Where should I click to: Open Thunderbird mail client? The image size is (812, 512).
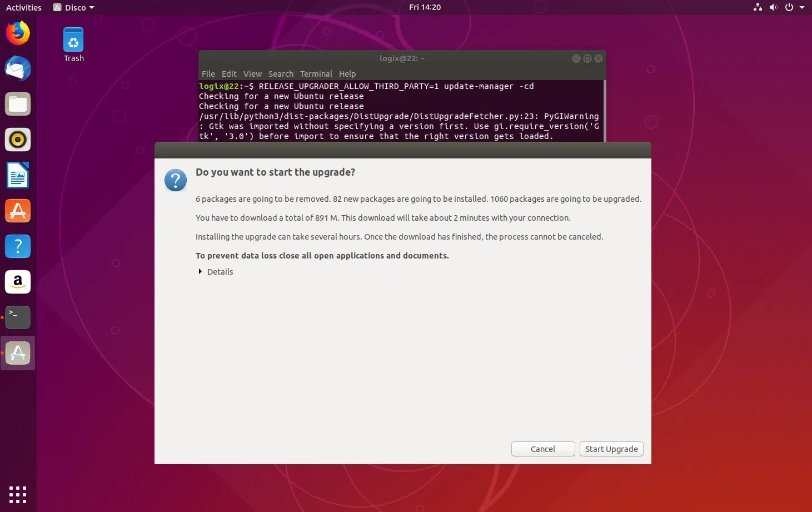[x=18, y=68]
